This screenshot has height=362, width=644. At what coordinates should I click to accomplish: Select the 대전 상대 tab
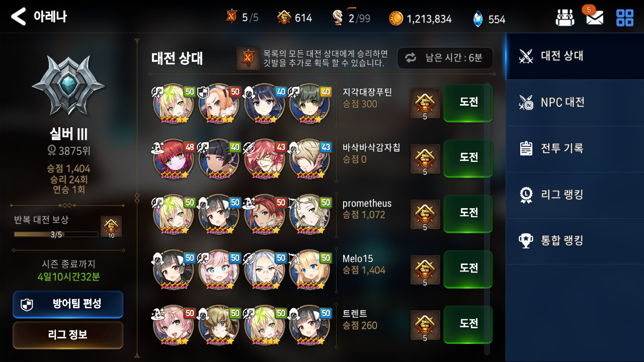pos(575,56)
